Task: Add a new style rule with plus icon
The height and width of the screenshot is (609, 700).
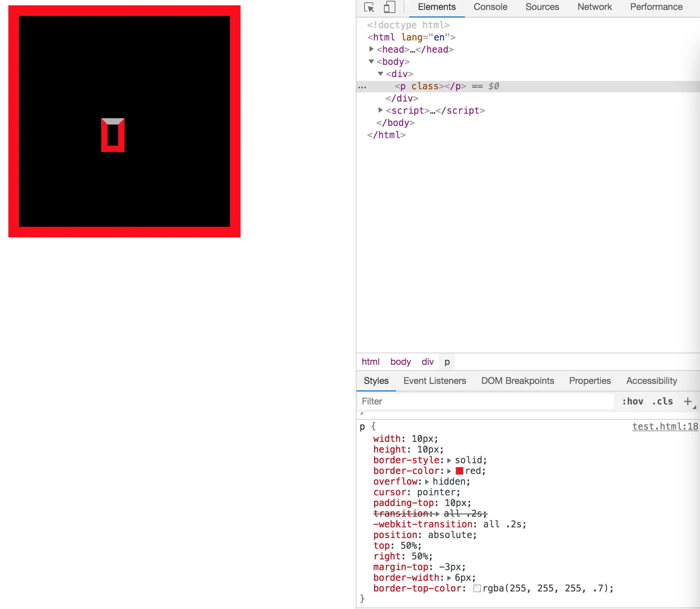Action: [x=688, y=401]
